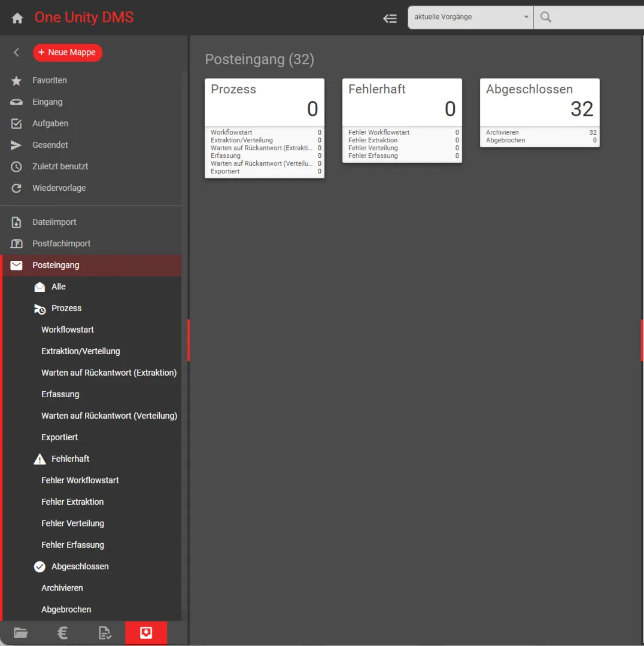Image resolution: width=644 pixels, height=646 pixels.
Task: Open the Fehlerhaft card heading
Action: (377, 89)
